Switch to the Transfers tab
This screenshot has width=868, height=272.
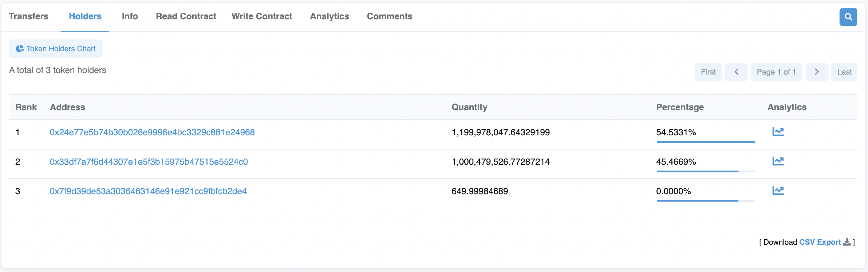point(28,16)
